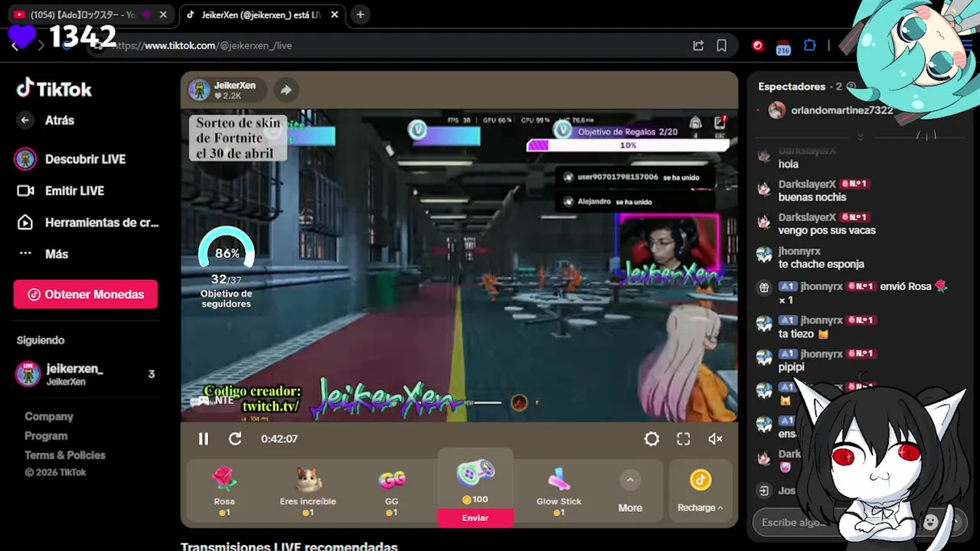The width and height of the screenshot is (980, 551).
Task: Click the Siguiendo section heading
Action: (41, 340)
